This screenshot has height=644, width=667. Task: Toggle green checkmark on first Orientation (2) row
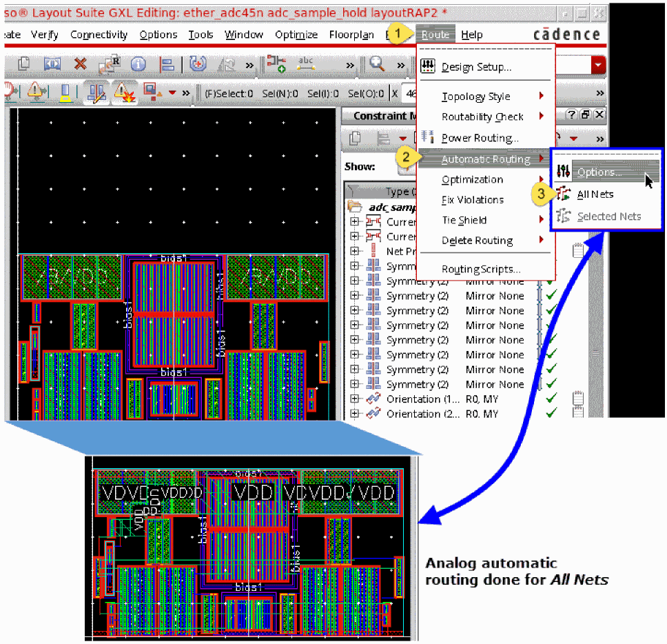(x=551, y=414)
